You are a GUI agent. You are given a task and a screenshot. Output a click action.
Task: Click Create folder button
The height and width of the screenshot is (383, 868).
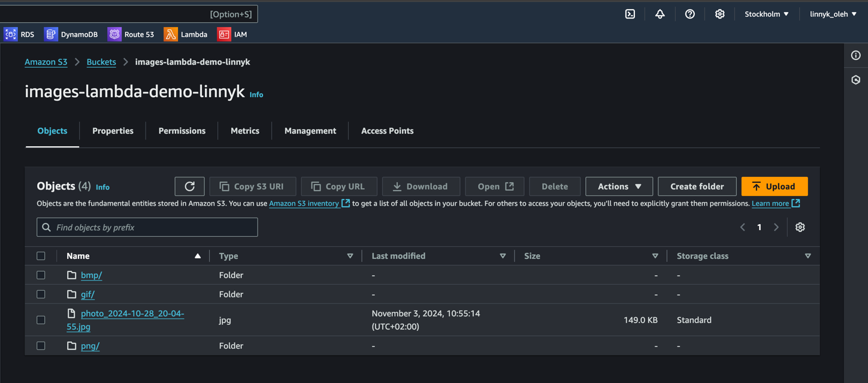click(x=697, y=186)
